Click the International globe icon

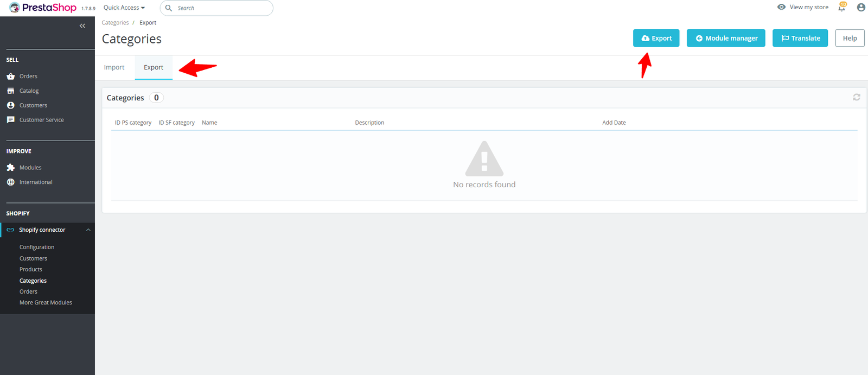[11, 182]
